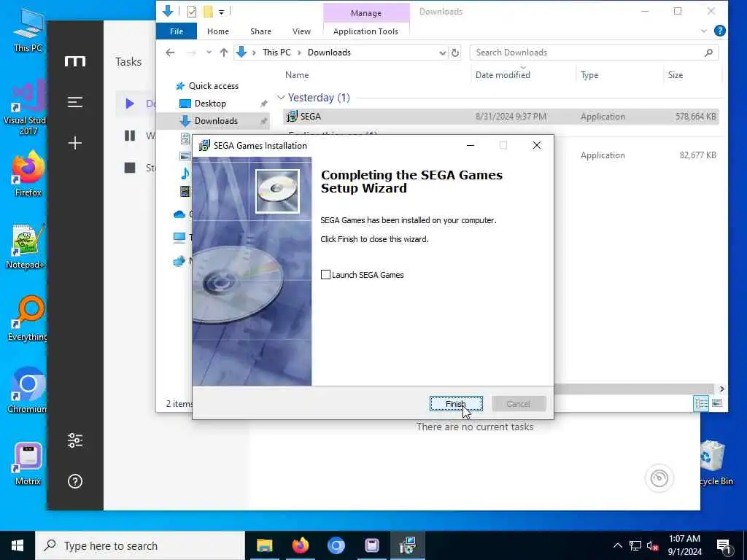Refresh the Downloads folder view
The image size is (747, 560).
point(455,52)
